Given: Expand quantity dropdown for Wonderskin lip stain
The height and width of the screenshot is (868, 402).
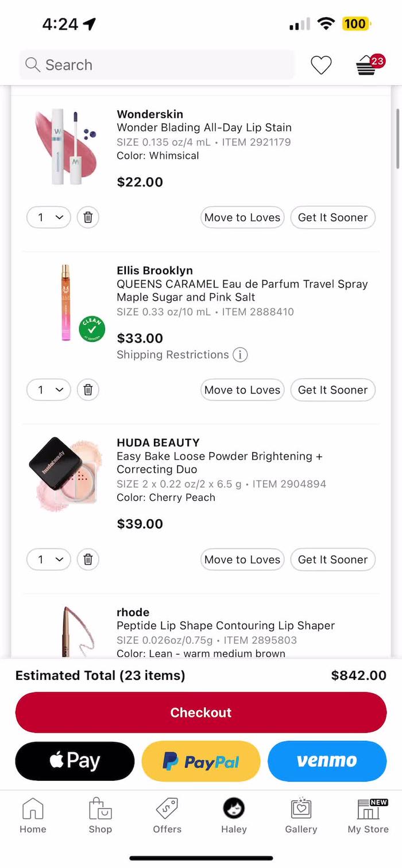Looking at the screenshot, I should (x=49, y=217).
